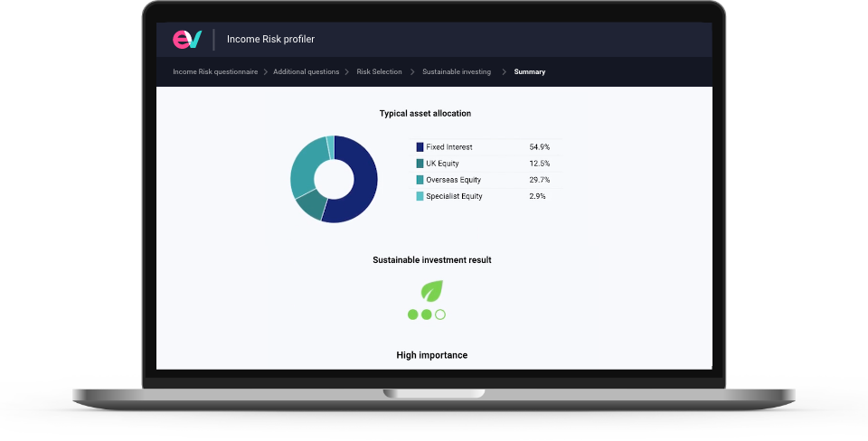This screenshot has height=441, width=868.
Task: Click chevron before Summary breadcrumb
Action: [x=504, y=72]
